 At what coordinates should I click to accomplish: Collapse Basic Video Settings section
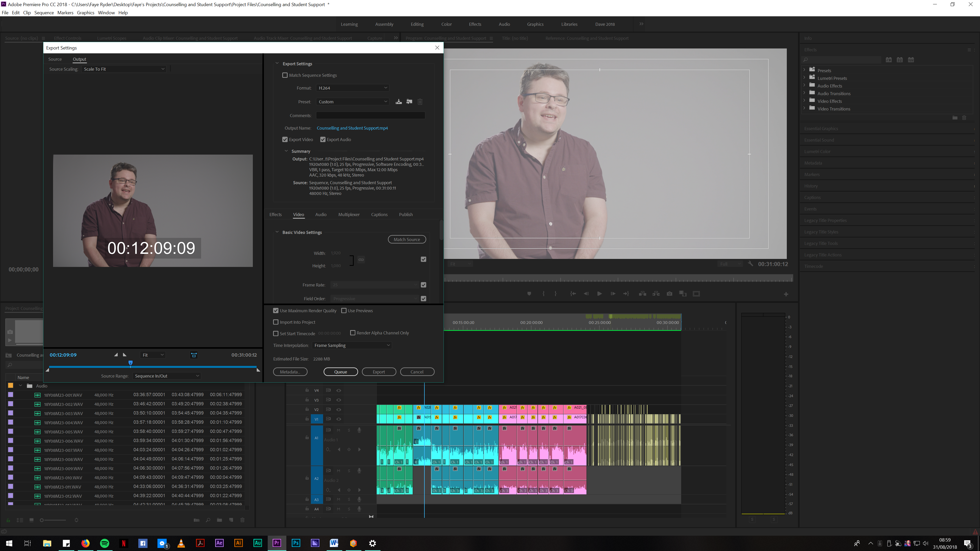tap(277, 232)
